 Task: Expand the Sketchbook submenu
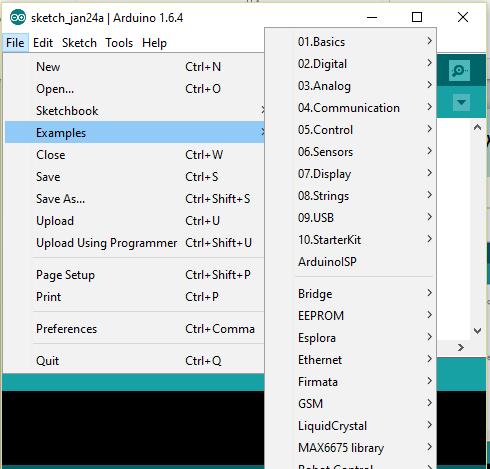pyautogui.click(x=135, y=111)
